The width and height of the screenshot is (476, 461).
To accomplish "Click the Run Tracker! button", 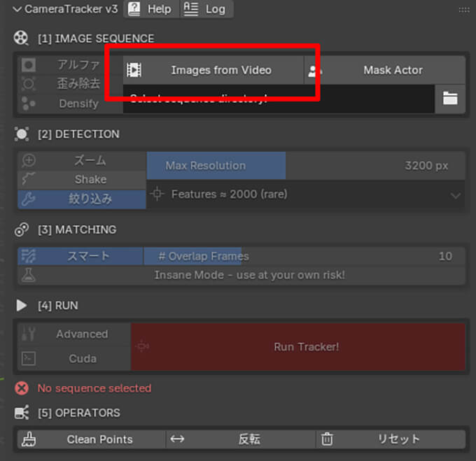I will pyautogui.click(x=297, y=347).
